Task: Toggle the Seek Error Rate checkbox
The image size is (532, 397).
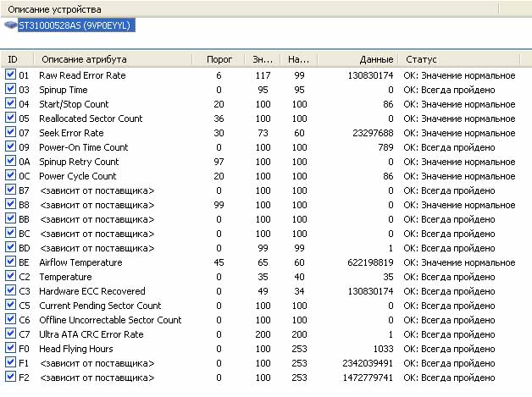Action: click(10, 133)
